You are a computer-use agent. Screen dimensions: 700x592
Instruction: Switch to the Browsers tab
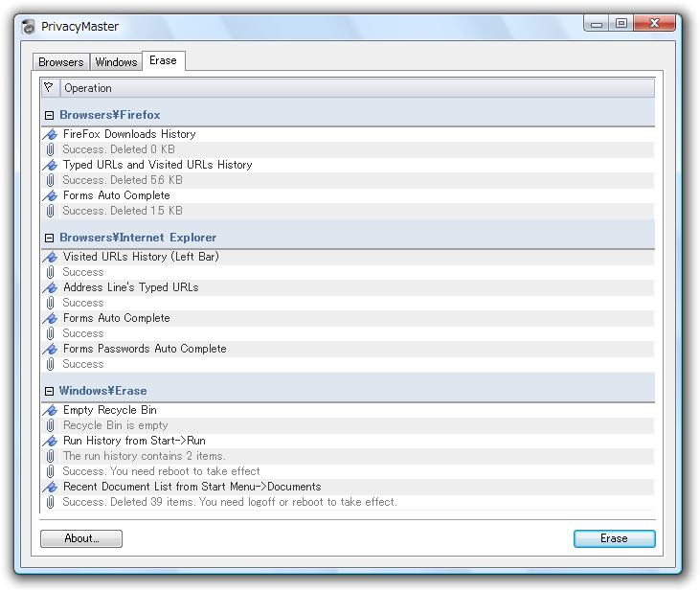[61, 62]
